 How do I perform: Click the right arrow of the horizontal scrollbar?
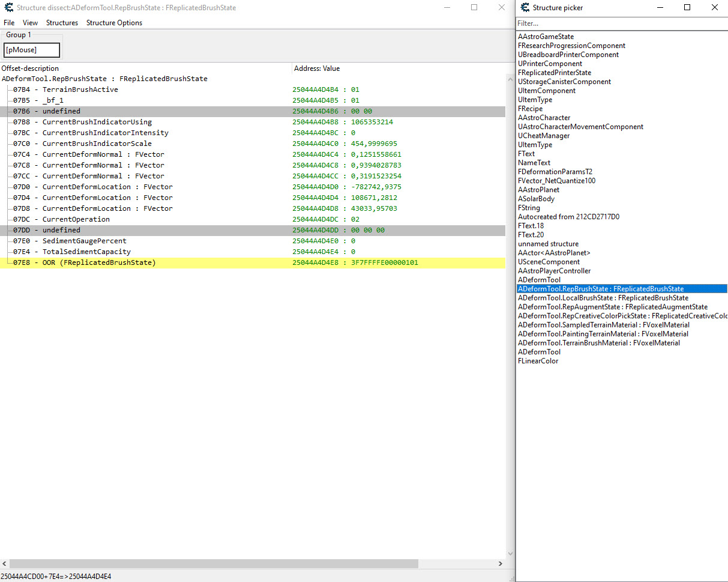(x=501, y=563)
